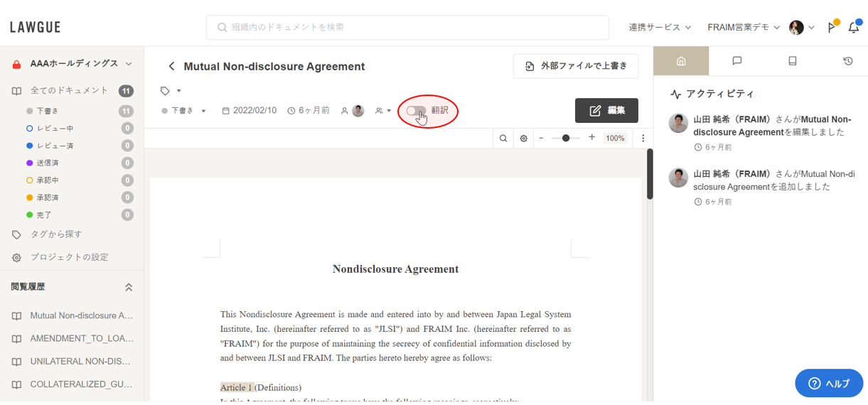Viewport: 868px width, 405px height.
Task: Open the three-dot more options menu
Action: (643, 139)
